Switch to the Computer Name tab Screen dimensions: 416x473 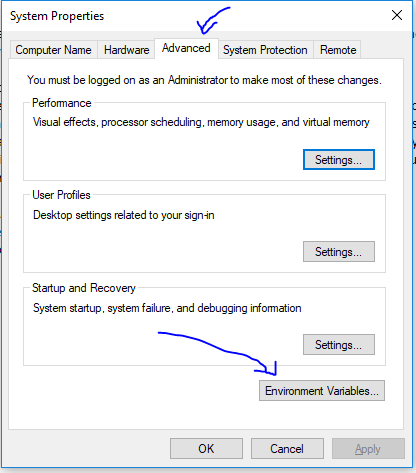tap(54, 50)
